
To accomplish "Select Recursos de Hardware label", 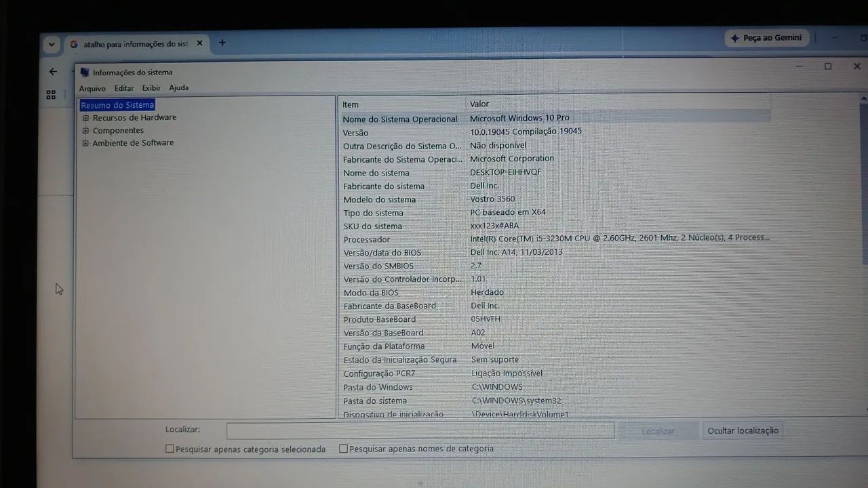I will 134,117.
